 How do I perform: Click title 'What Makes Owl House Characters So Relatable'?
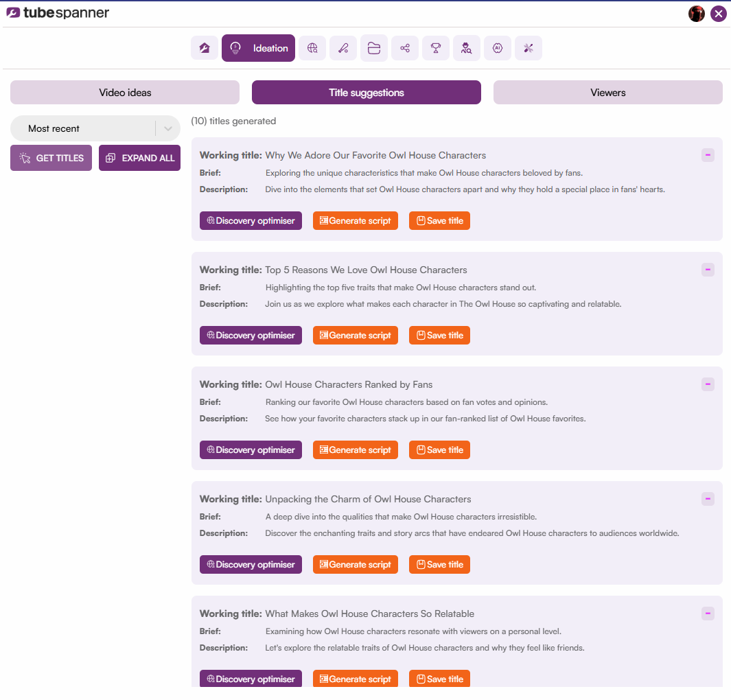point(370,614)
